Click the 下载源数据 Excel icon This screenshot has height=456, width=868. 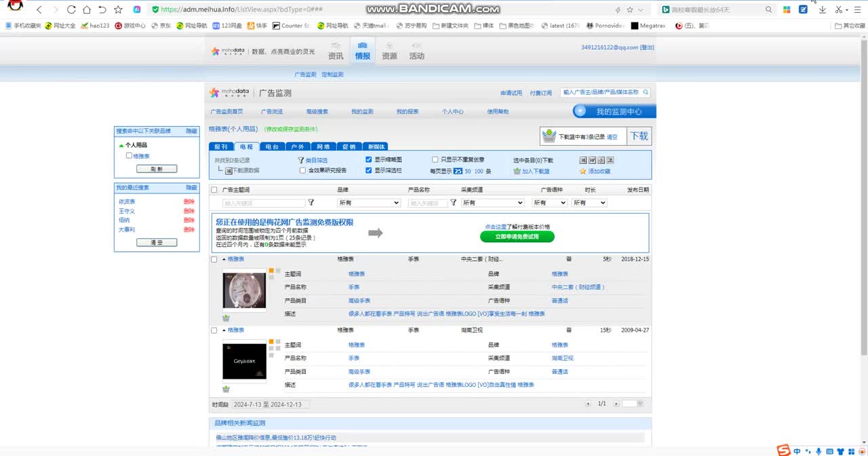coord(229,171)
